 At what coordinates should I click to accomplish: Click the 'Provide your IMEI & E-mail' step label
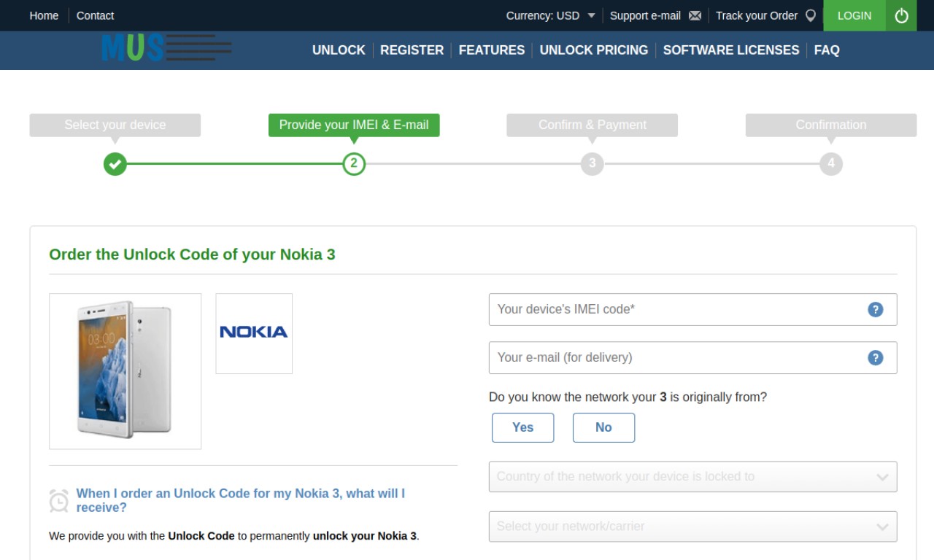[354, 125]
